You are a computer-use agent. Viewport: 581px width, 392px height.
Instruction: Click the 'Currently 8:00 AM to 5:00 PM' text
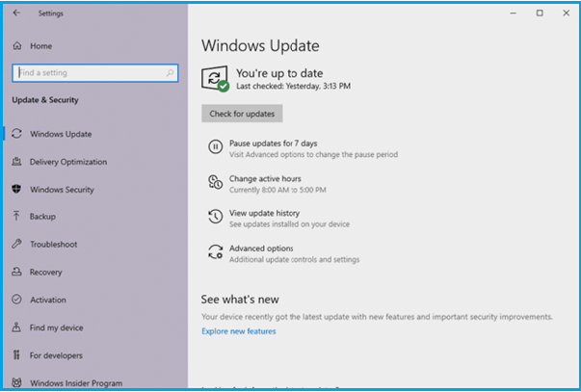pyautogui.click(x=277, y=190)
